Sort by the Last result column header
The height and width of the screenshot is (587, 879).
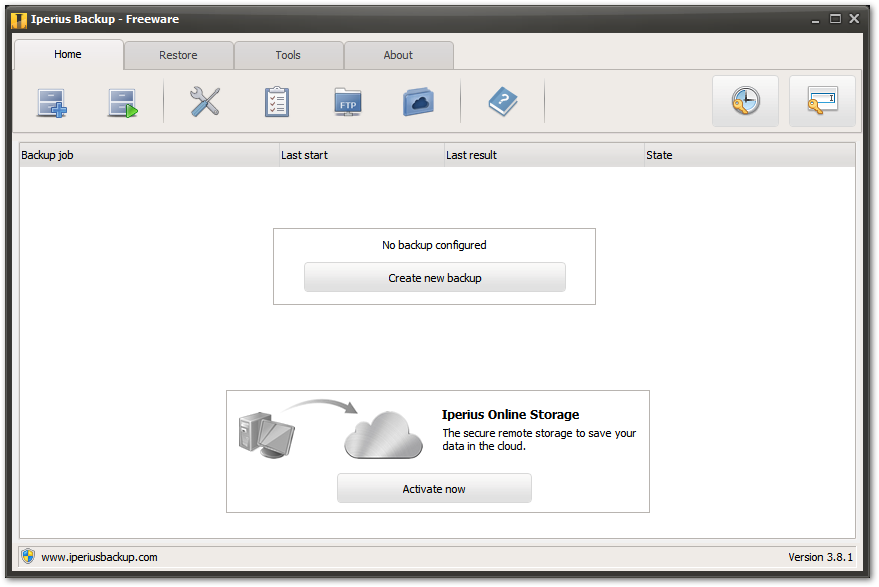point(544,155)
